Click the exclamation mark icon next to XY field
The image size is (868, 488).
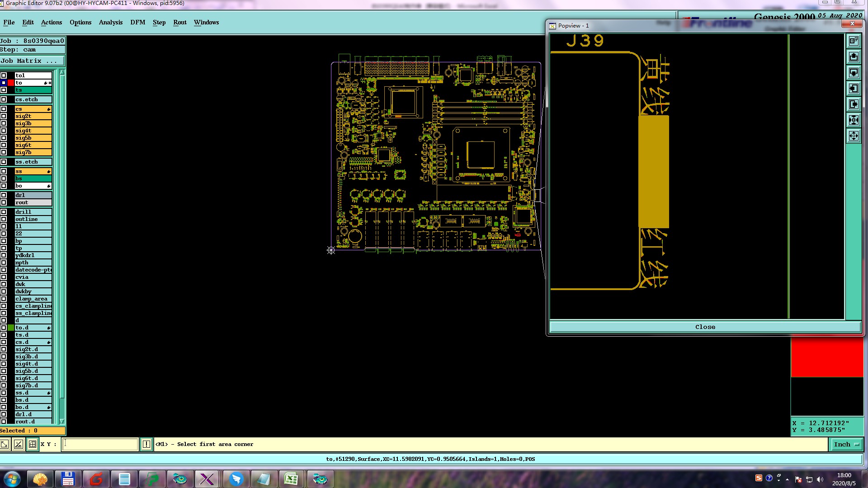tap(146, 444)
